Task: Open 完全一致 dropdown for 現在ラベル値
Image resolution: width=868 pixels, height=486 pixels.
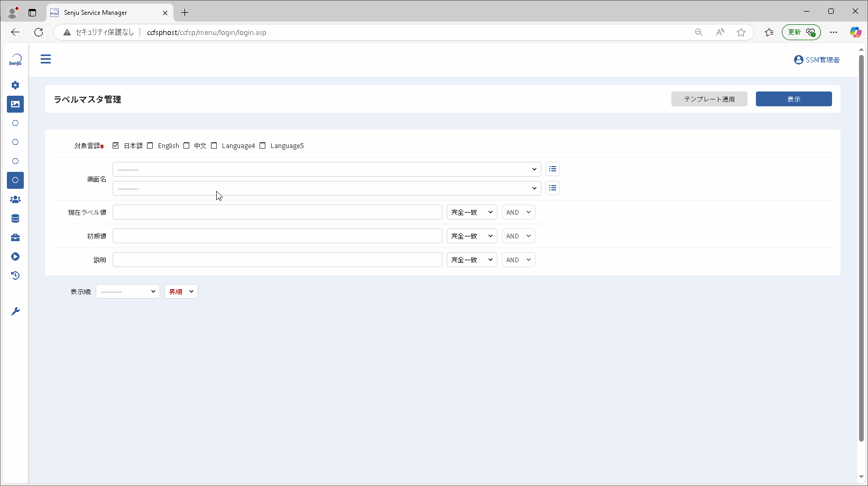Action: [x=472, y=212]
